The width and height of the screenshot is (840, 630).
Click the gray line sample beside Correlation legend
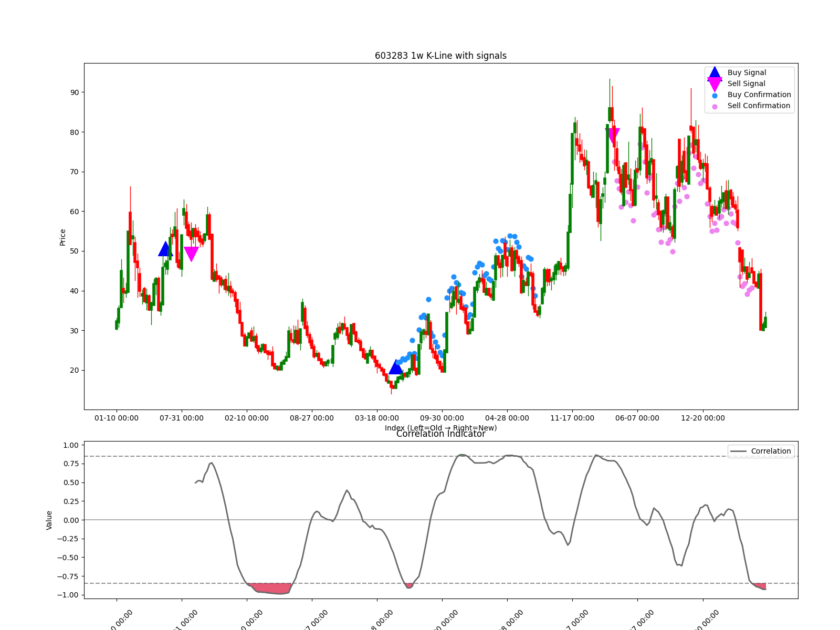click(x=738, y=451)
